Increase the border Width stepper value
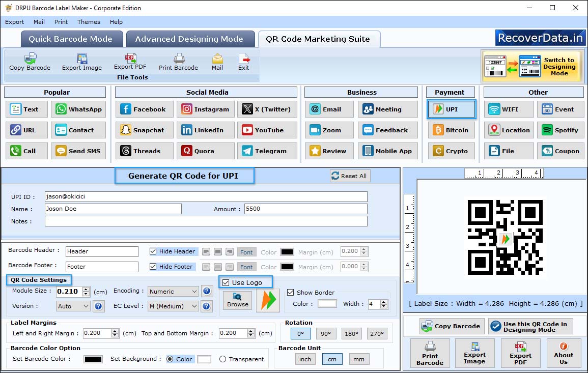 (384, 302)
